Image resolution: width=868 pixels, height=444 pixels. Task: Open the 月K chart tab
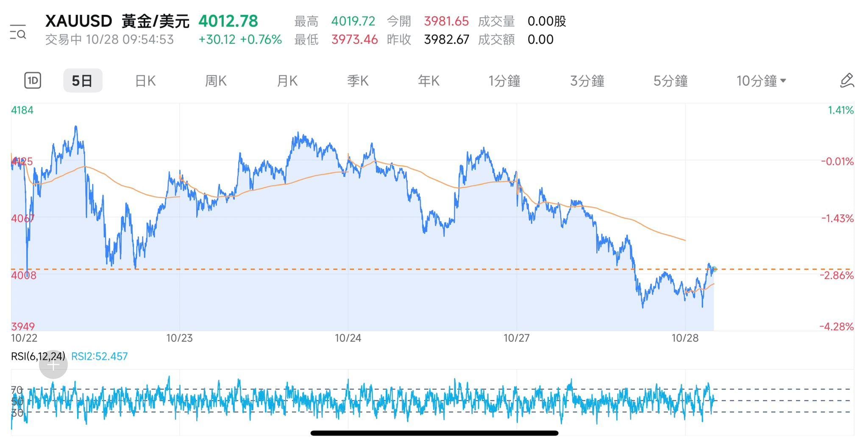point(287,80)
